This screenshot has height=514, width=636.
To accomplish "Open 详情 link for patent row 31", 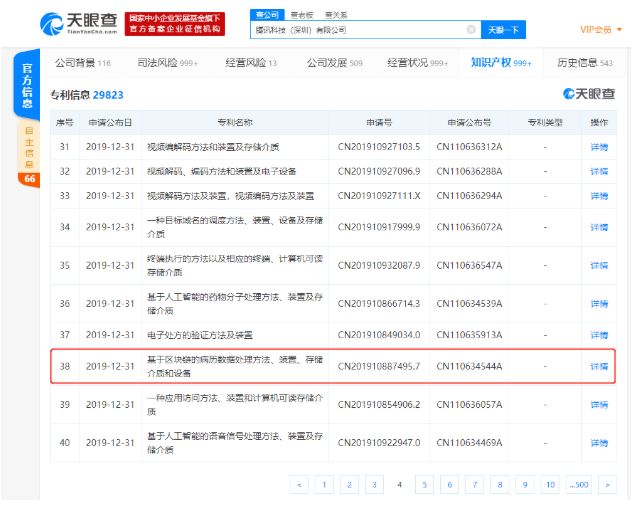I will point(599,147).
